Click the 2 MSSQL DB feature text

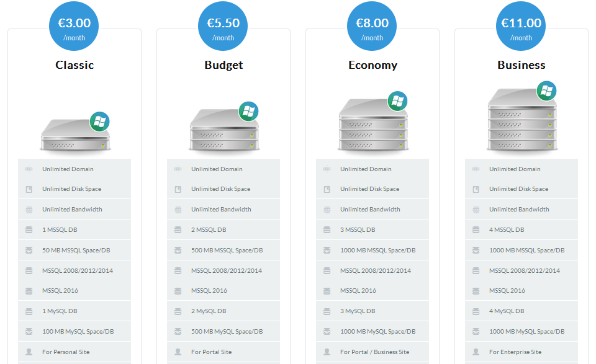coord(209,229)
